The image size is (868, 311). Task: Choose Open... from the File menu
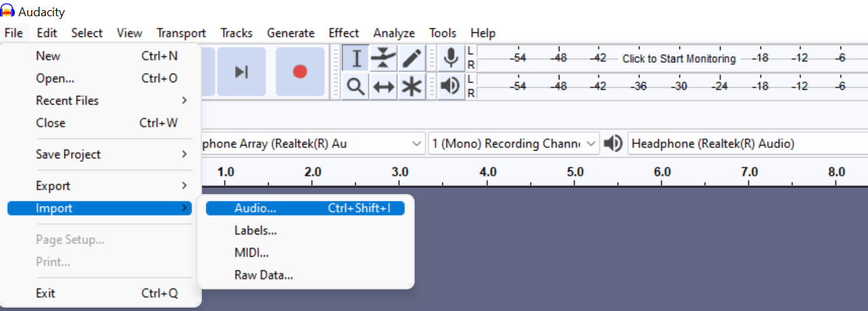pyautogui.click(x=100, y=78)
